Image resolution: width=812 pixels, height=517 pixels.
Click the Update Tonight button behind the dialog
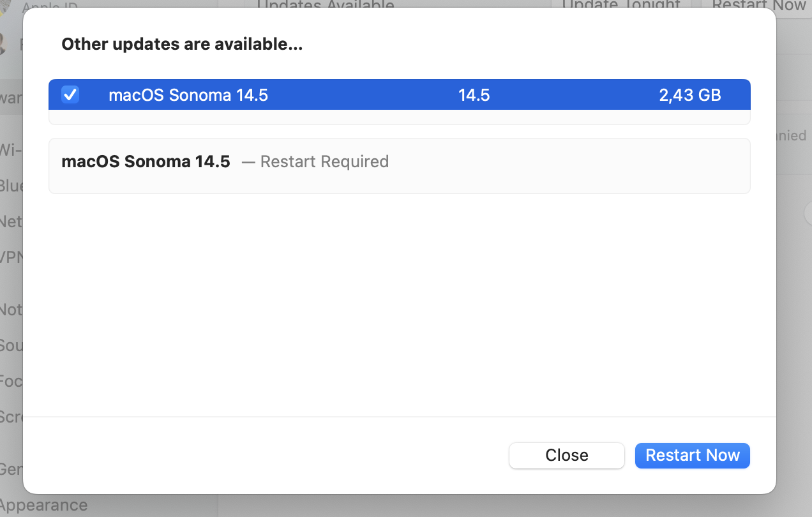(620, 5)
